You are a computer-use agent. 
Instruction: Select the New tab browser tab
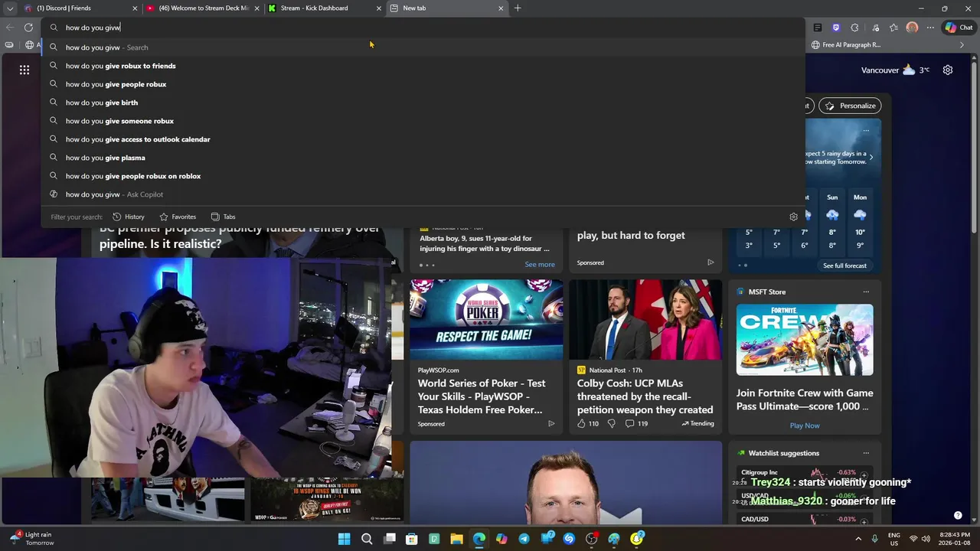pos(447,8)
